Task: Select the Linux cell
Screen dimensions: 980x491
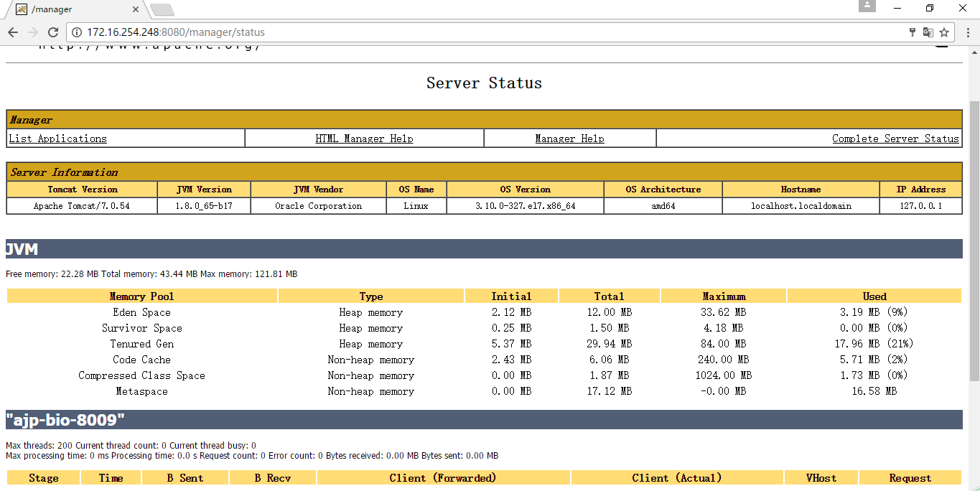Action: tap(416, 206)
